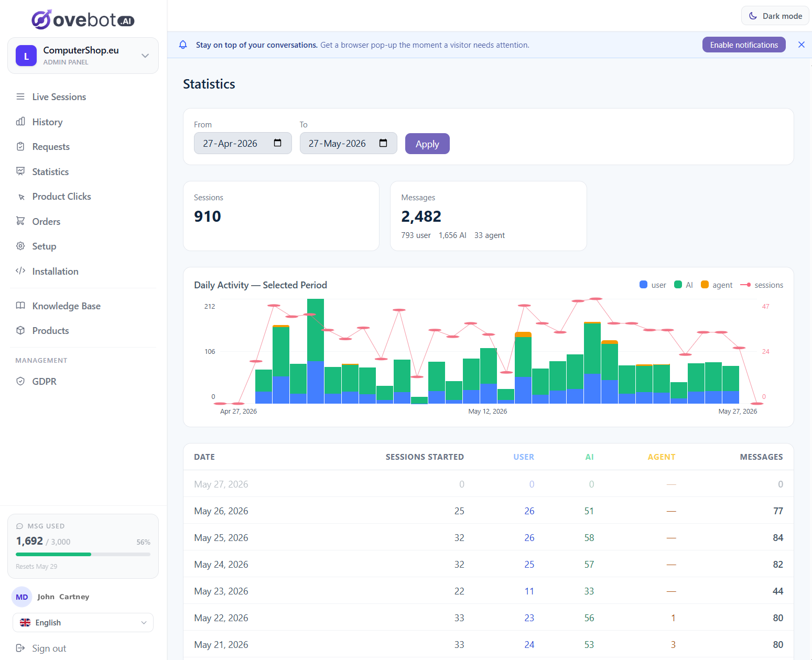The width and height of the screenshot is (812, 660).
Task: Switch on Dark mode
Action: pyautogui.click(x=775, y=16)
